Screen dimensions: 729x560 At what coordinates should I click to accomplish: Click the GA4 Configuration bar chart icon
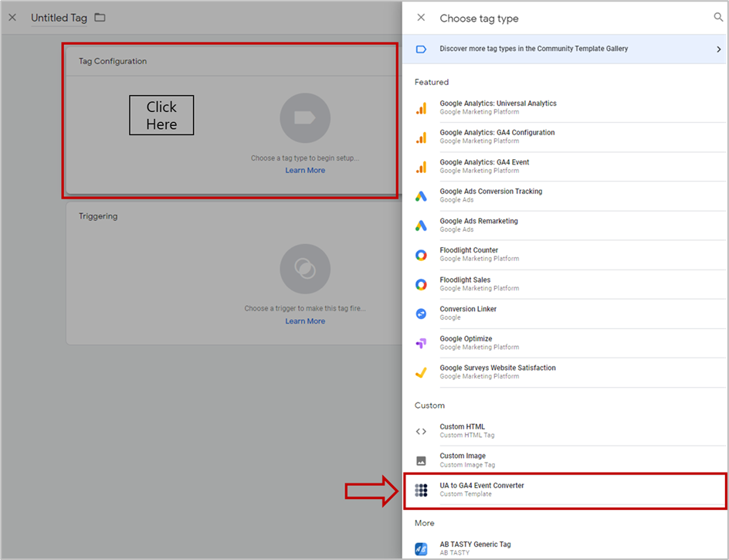[x=421, y=137]
